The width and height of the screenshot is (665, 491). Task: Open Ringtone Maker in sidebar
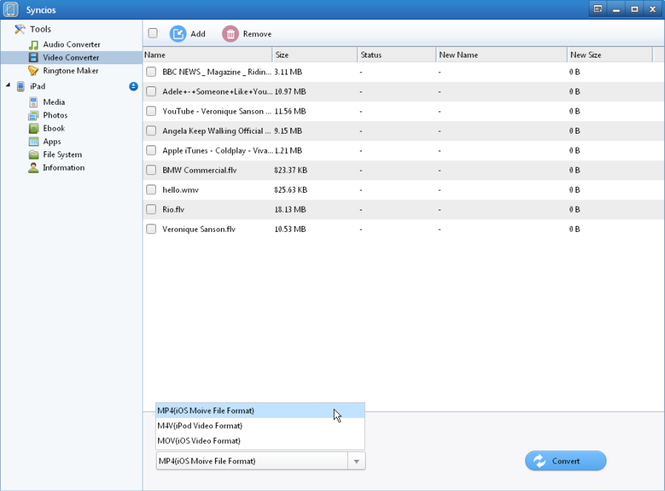[x=71, y=71]
